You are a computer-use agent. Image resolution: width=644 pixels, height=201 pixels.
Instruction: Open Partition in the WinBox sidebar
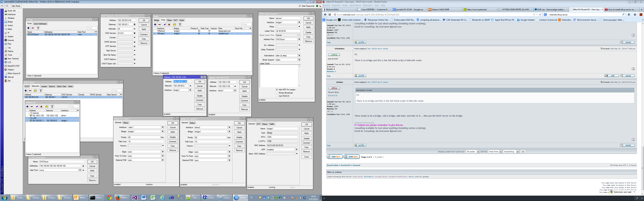pyautogui.click(x=11, y=70)
